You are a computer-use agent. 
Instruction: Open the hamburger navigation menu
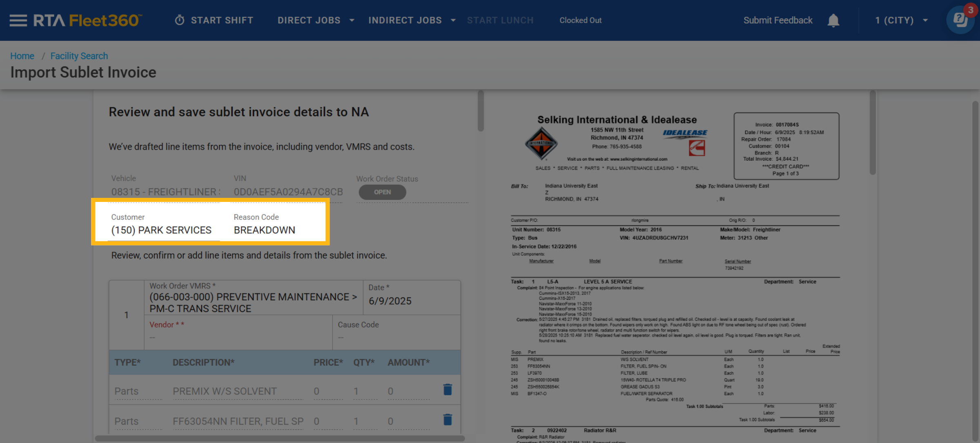coord(18,20)
